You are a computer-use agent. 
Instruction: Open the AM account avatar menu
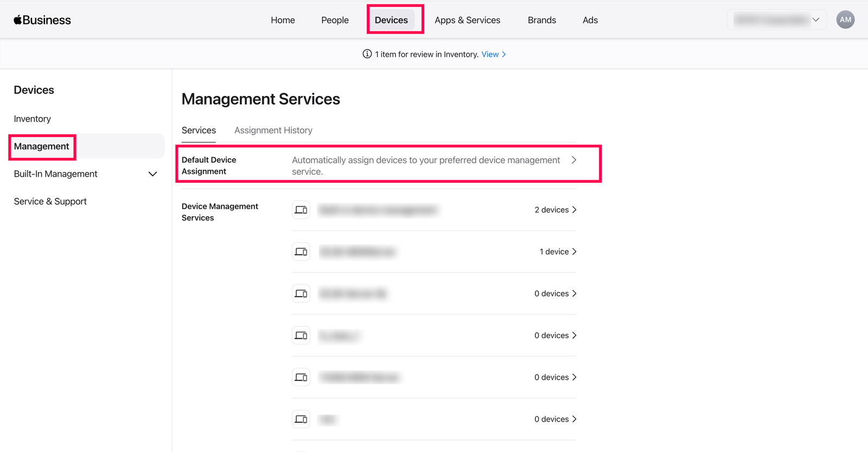point(845,20)
